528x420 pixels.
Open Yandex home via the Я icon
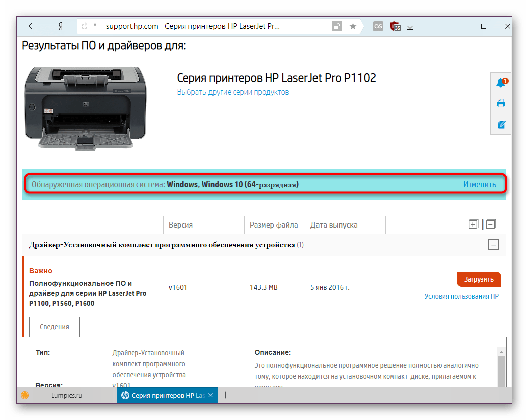click(61, 26)
